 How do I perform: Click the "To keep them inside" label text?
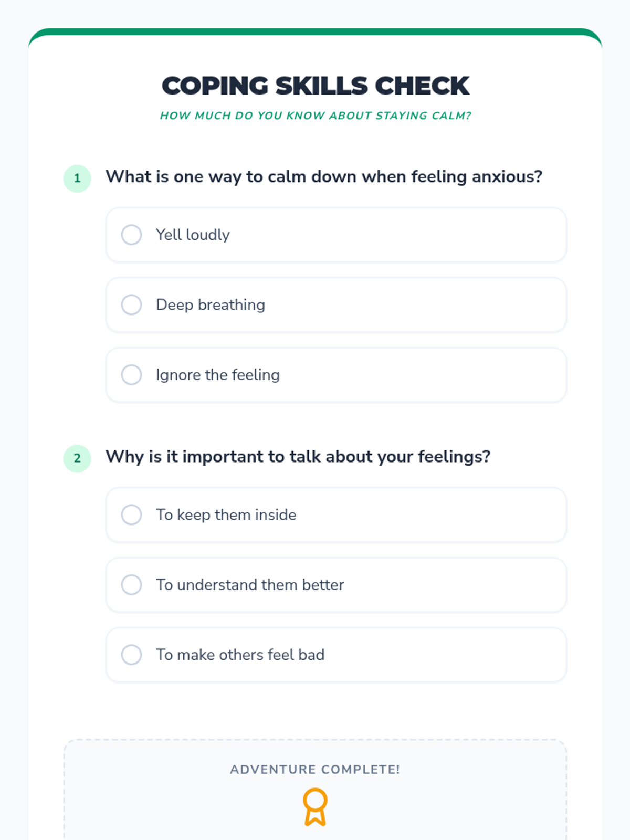pos(226,514)
